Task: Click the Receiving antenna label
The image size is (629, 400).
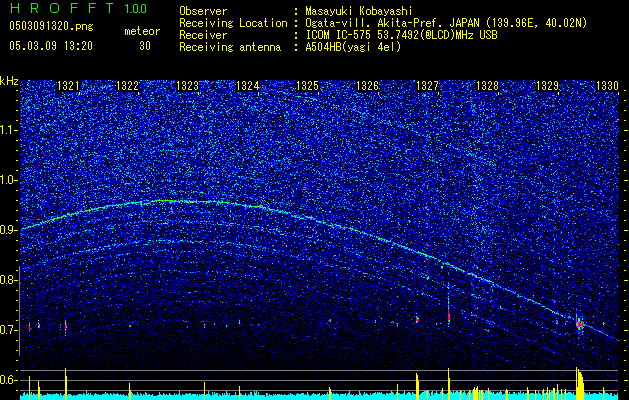Action: click(x=230, y=47)
